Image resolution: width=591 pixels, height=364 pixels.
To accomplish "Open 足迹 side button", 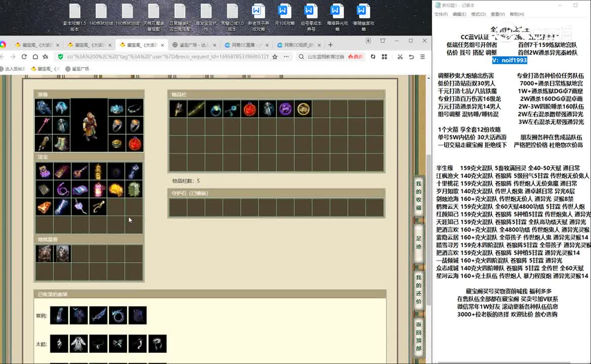I will pos(418,243).
